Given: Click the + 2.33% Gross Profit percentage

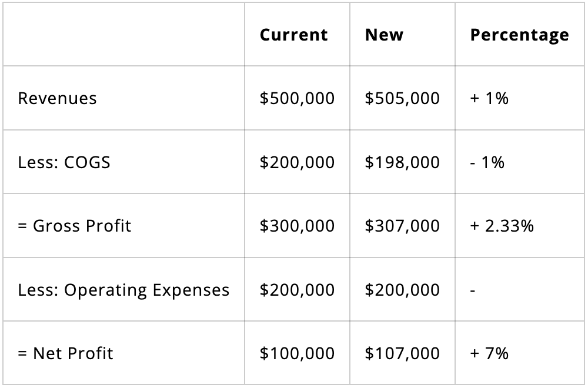Looking at the screenshot, I should [x=502, y=226].
